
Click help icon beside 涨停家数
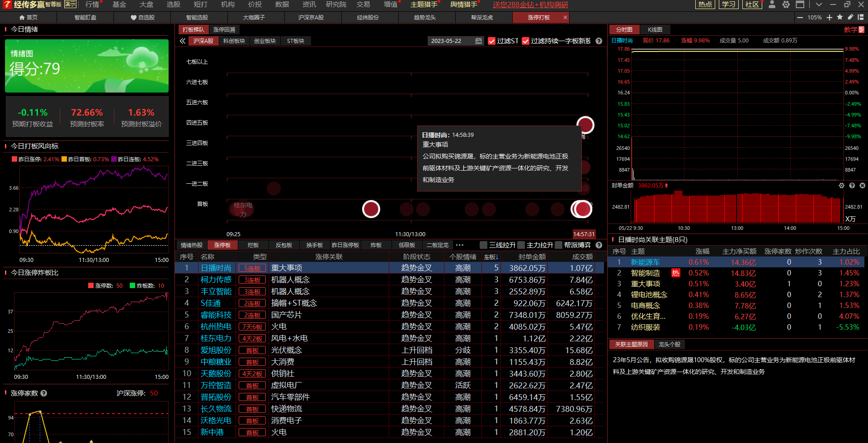(x=44, y=393)
